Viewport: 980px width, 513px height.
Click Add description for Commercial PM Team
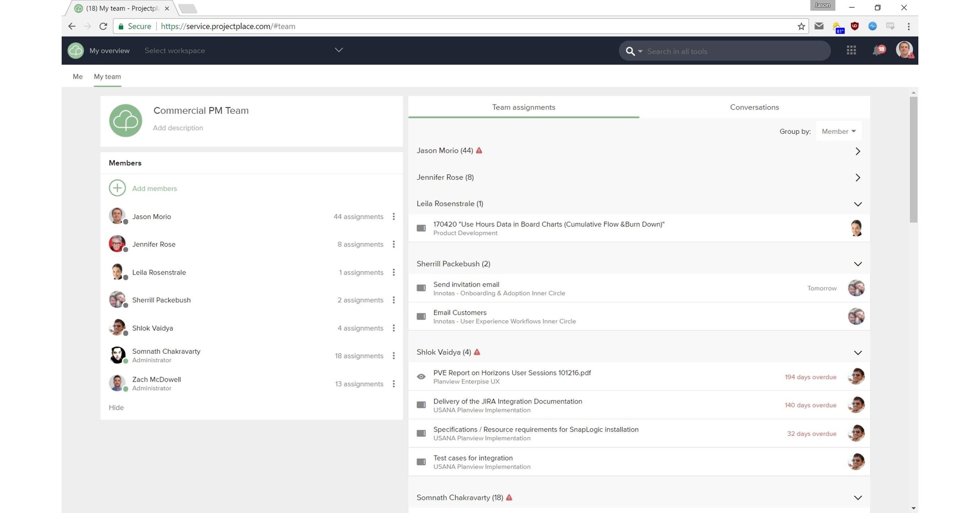click(178, 128)
